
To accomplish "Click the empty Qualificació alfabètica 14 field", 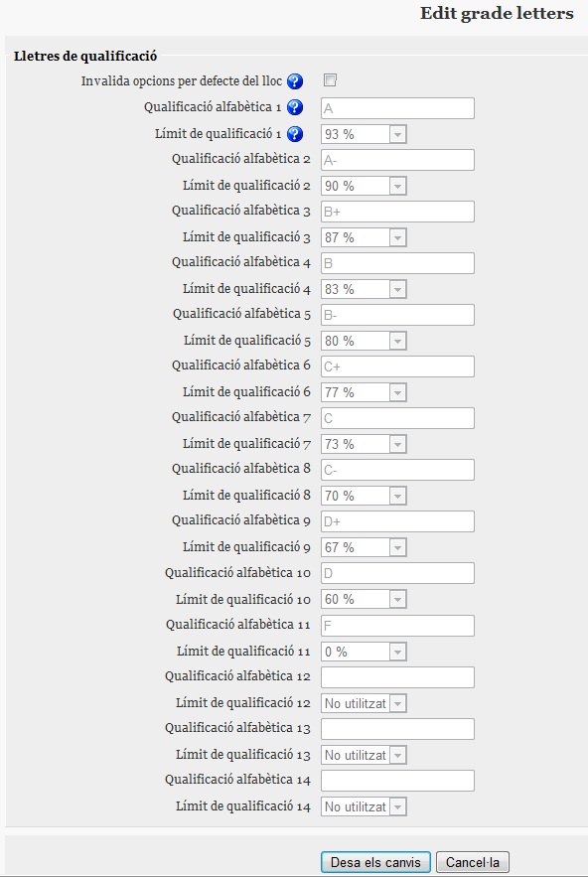I will pyautogui.click(x=397, y=781).
